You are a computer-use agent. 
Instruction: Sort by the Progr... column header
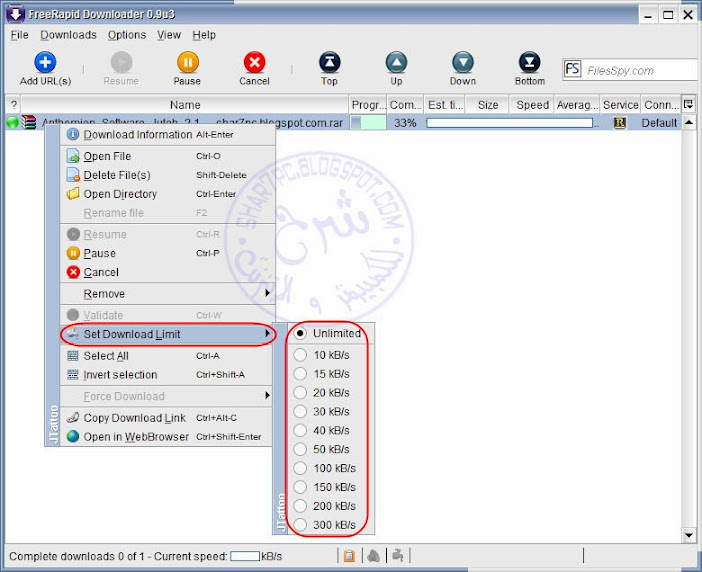(368, 105)
